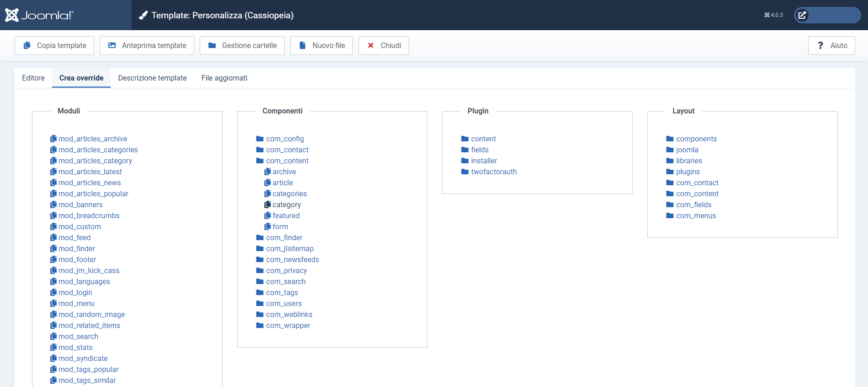Viewport: 868px width, 387px height.
Task: Click the folder icon beside com_menus
Action: [670, 215]
